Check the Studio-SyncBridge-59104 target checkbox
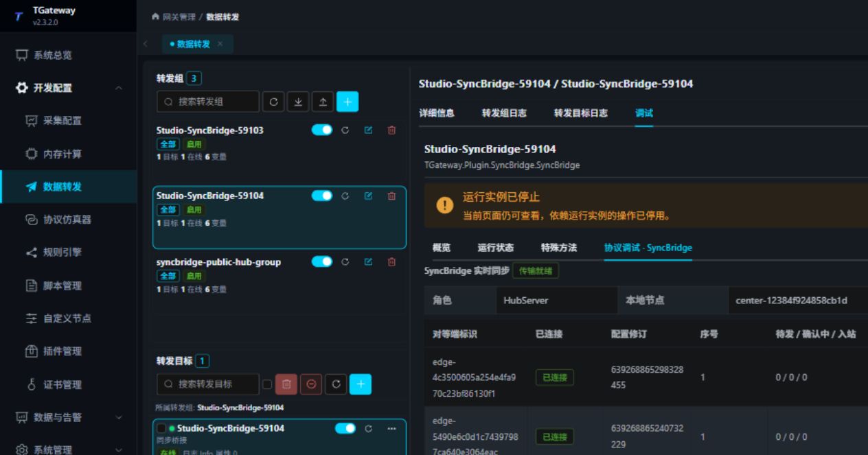The width and height of the screenshot is (868, 455). pos(161,429)
